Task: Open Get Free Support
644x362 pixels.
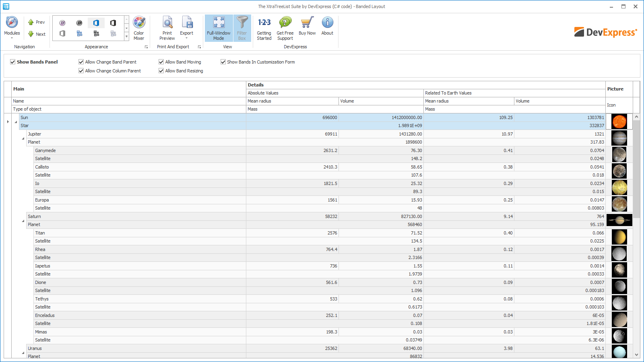Action: [285, 28]
